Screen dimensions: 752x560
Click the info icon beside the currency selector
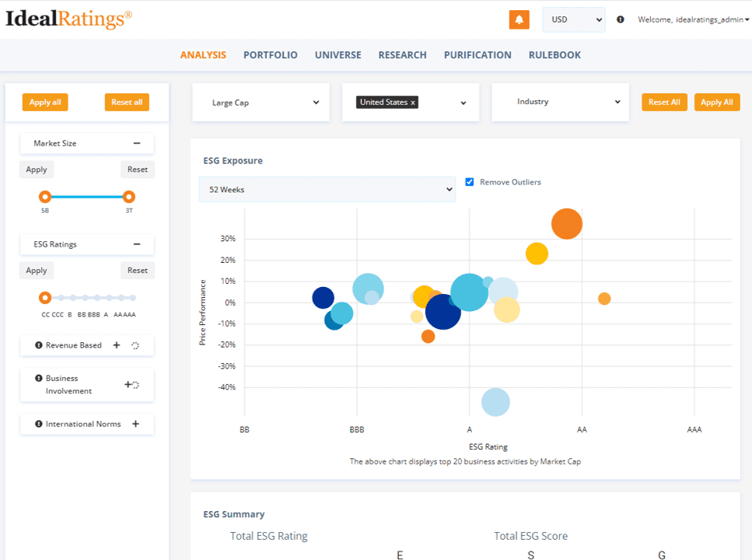click(620, 19)
